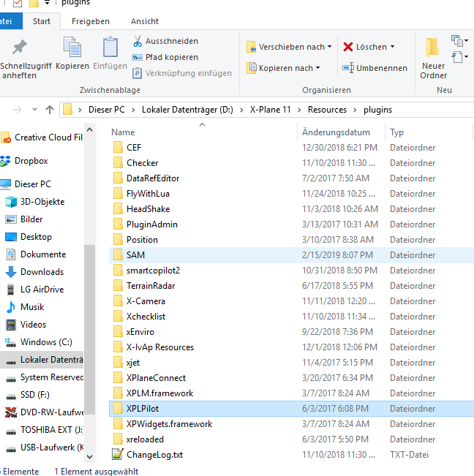Click Dieser PC in the address bar
The width and height of the screenshot is (474, 476).
tap(107, 110)
